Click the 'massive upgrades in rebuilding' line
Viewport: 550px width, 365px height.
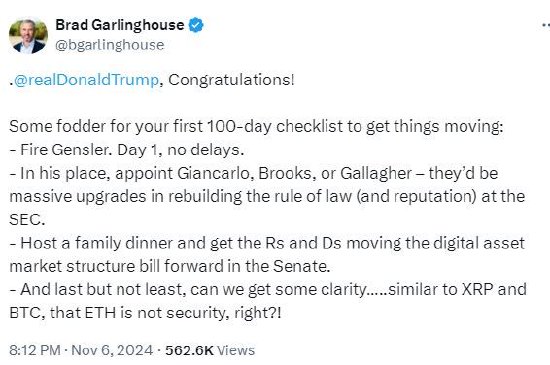click(267, 196)
